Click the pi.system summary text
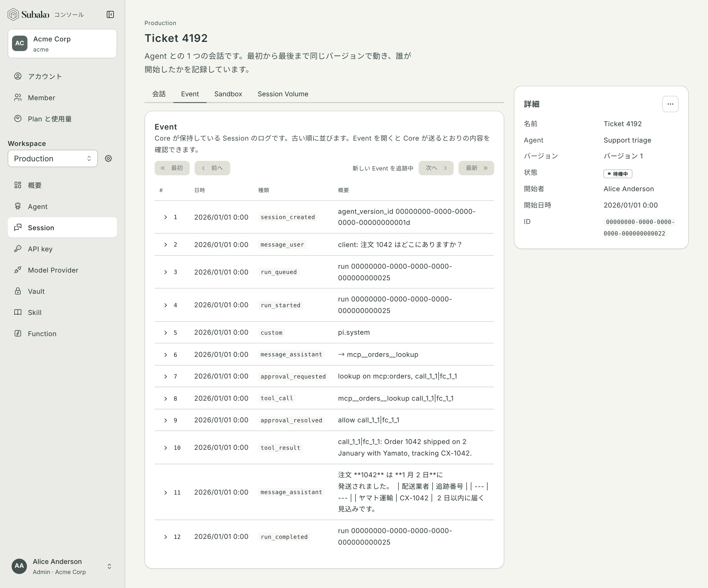Image resolution: width=708 pixels, height=588 pixels. pyautogui.click(x=354, y=333)
